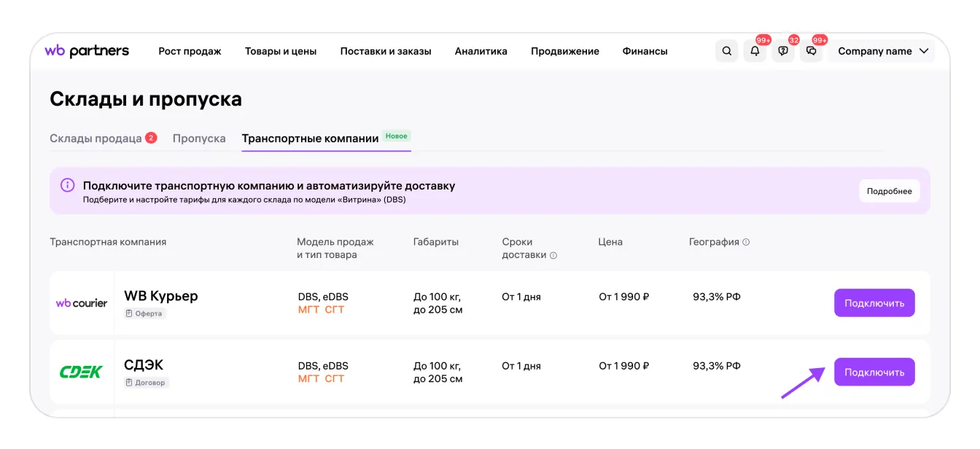Open Аналитика menu

[x=481, y=51]
